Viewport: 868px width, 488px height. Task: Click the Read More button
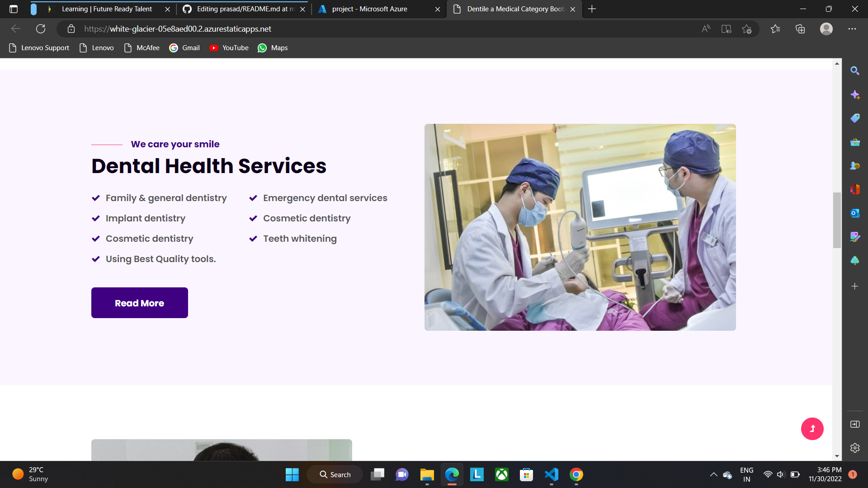click(140, 303)
